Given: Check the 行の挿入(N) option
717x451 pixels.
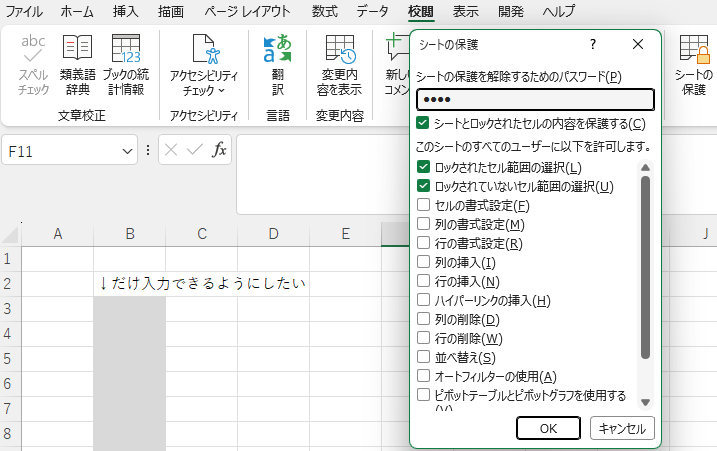Looking at the screenshot, I should 423,280.
